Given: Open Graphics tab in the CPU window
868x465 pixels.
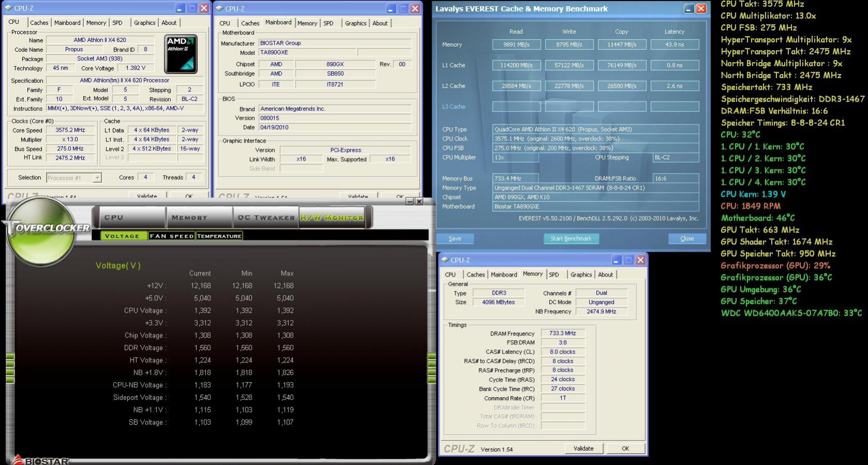Looking at the screenshot, I should [x=144, y=23].
